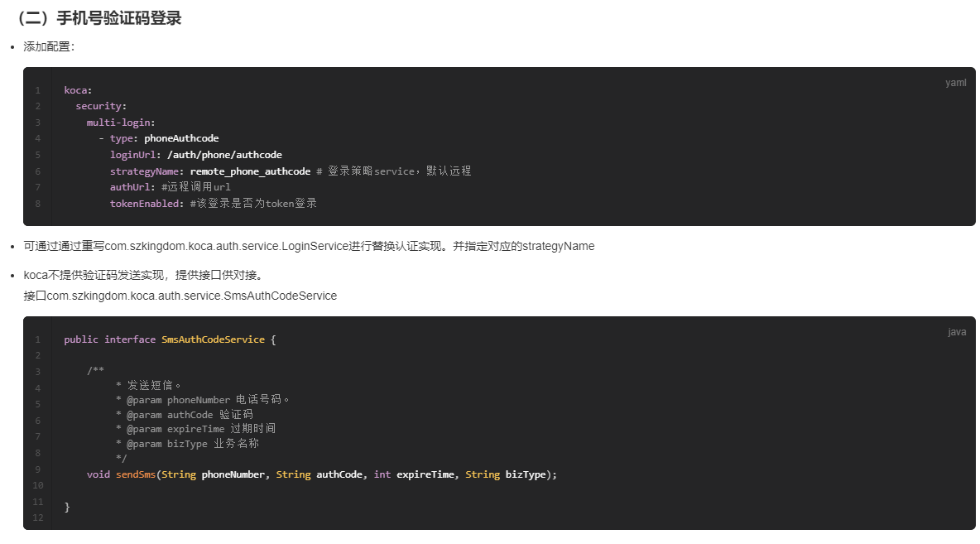Click the authUrl: key in YAML

(132, 187)
